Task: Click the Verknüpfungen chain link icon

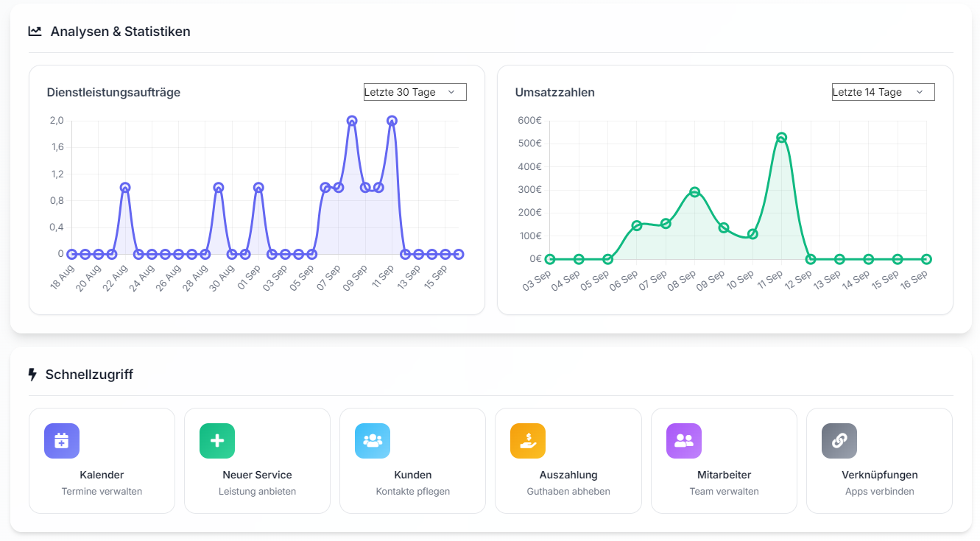Action: pos(838,440)
